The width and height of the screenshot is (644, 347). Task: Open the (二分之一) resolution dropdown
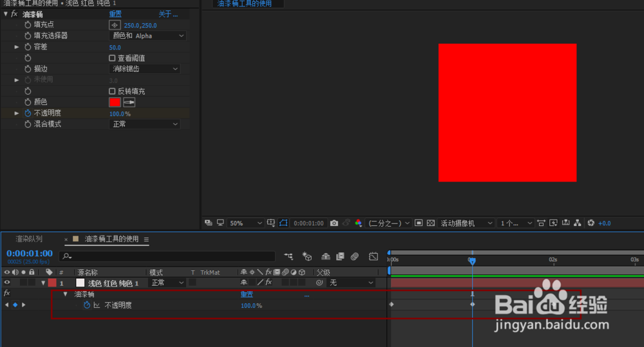click(388, 223)
